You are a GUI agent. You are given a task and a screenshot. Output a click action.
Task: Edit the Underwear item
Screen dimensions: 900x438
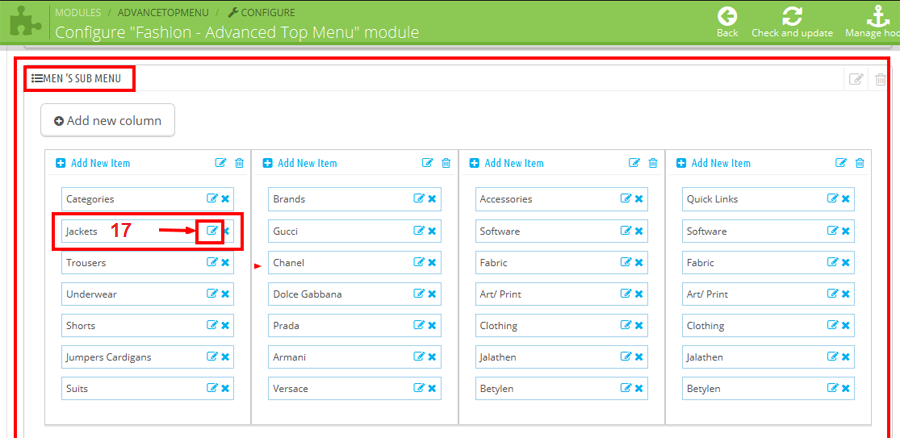[x=212, y=294]
